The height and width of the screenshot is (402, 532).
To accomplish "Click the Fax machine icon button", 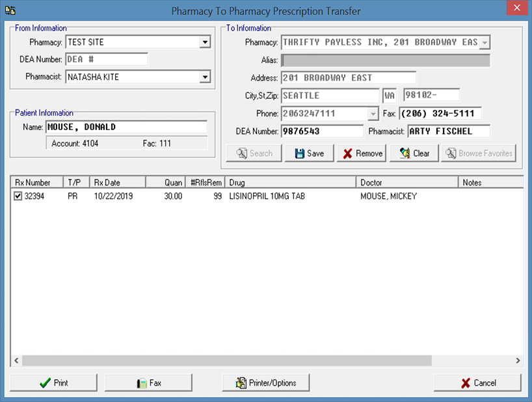I will [x=148, y=382].
